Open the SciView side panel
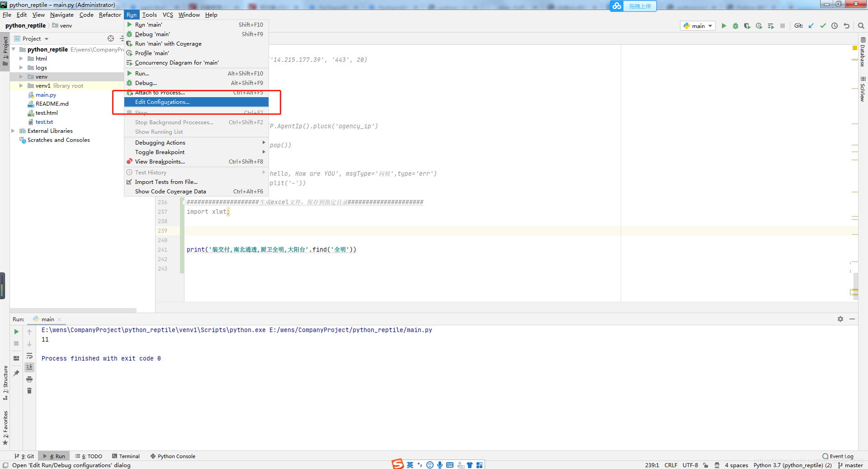Screen dimensions: 868x469 863,89
